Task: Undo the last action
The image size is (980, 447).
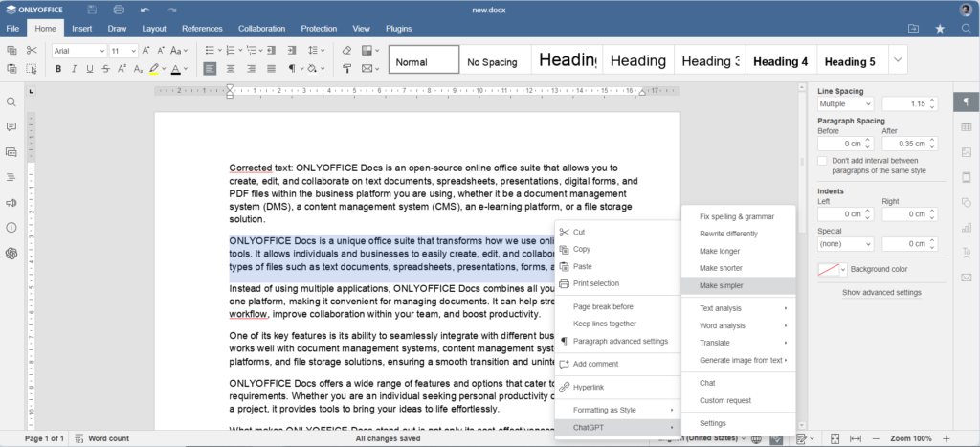Action: tap(145, 10)
